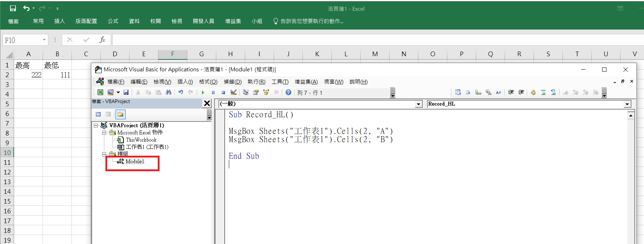Image resolution: width=644 pixels, height=244 pixels.
Task: Toggle Design Mode icon in VBA toolbar
Action: tap(234, 92)
